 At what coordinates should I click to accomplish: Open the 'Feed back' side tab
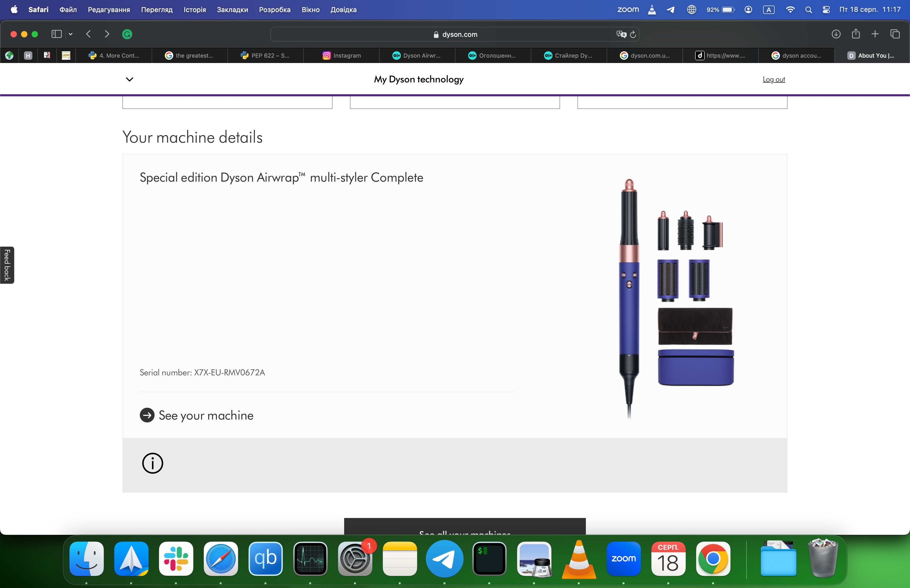pos(7,265)
